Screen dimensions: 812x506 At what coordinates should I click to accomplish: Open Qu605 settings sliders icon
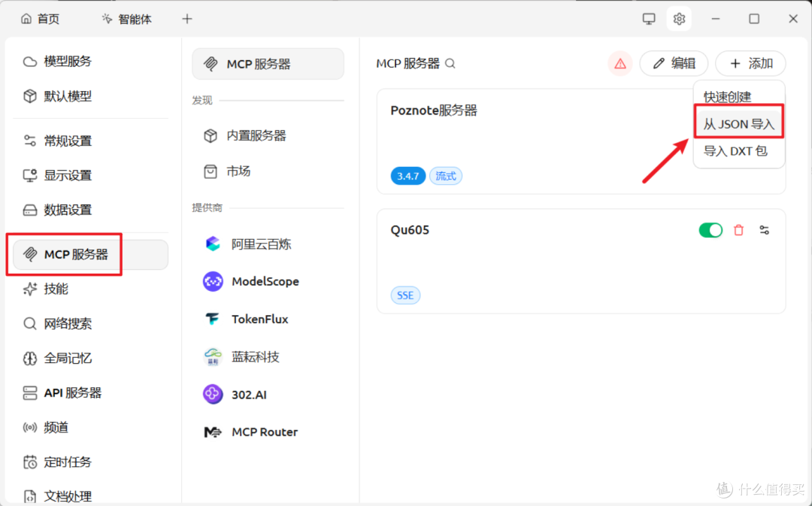coord(764,230)
